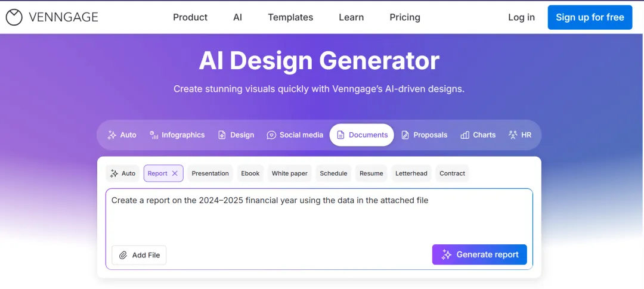
Task: Switch to the Infographics tab
Action: tap(178, 135)
